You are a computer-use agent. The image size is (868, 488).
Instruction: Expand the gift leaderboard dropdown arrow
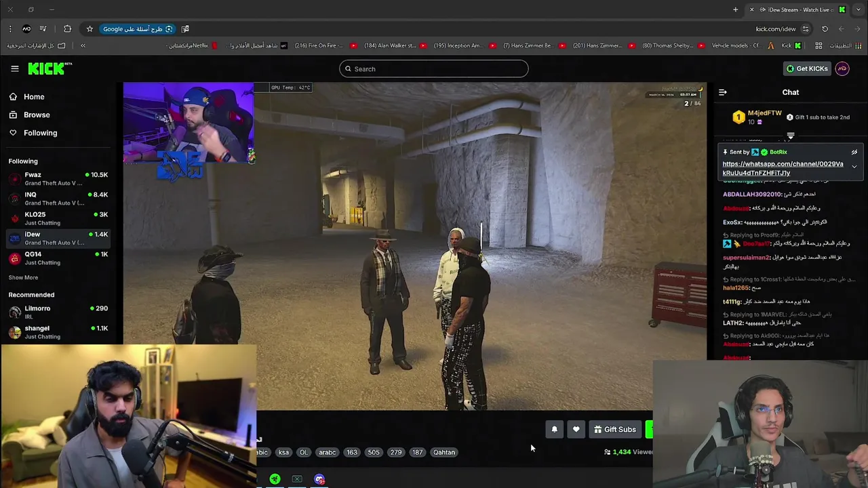point(791,137)
